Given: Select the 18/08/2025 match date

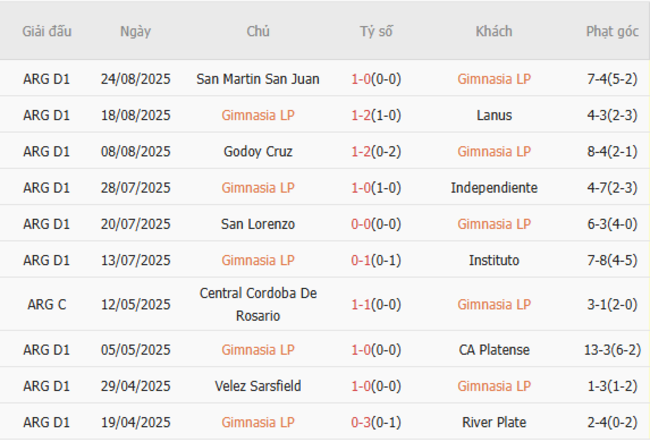Looking at the screenshot, I should pyautogui.click(x=135, y=115).
